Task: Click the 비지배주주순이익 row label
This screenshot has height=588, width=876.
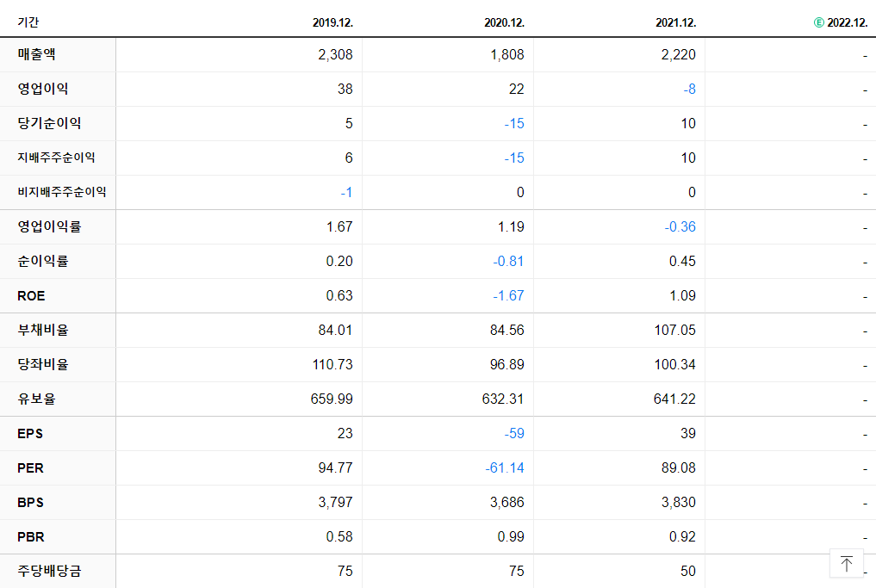Action: coord(62,192)
